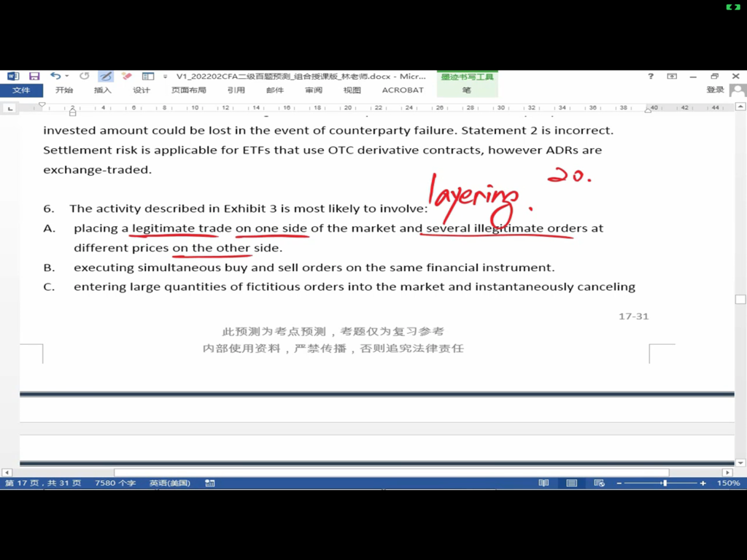Viewport: 747px width, 560px height.
Task: Switch to the ACROBAT ribbon tab
Action: [403, 90]
